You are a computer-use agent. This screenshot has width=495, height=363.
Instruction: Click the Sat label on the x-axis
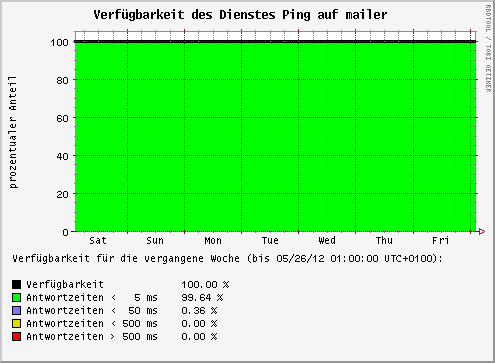pos(98,240)
